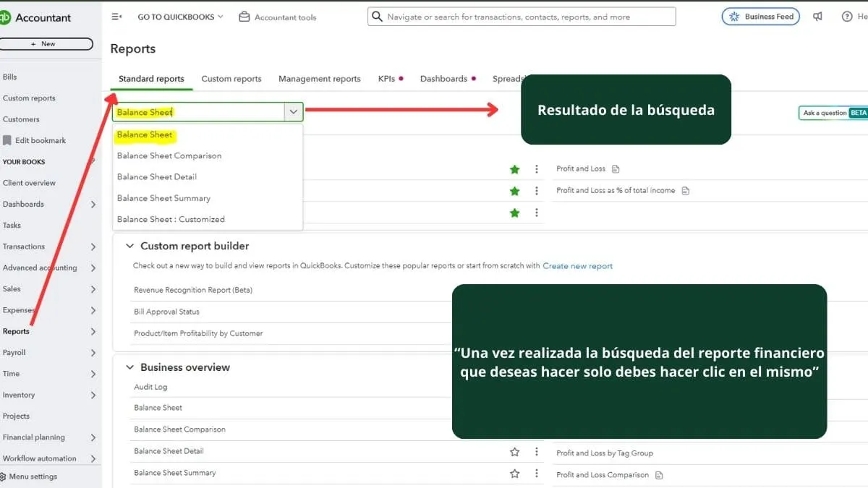The image size is (868, 488).
Task: Open Custom reports in the left sidebar
Action: [x=29, y=98]
